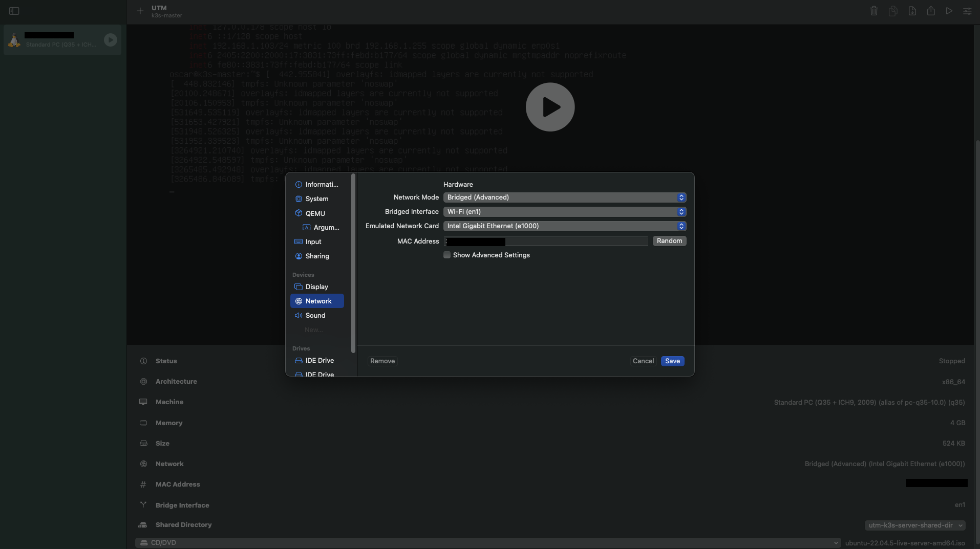Toggle the UTM sidebar visibility
The image size is (980, 549).
pyautogui.click(x=14, y=11)
